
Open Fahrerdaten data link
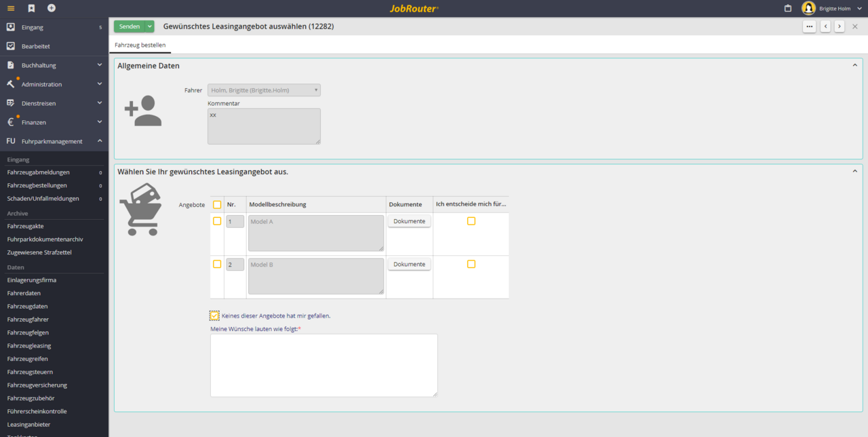coord(24,293)
